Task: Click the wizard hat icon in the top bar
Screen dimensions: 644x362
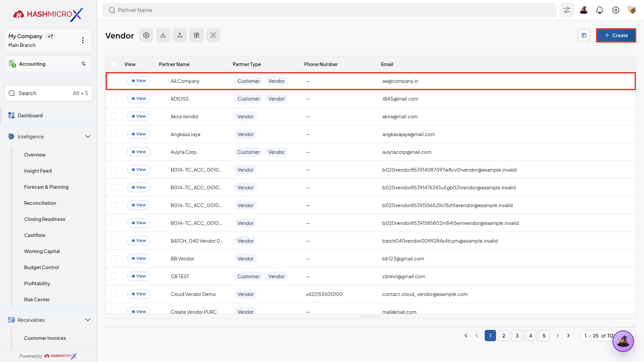Action: (x=584, y=10)
